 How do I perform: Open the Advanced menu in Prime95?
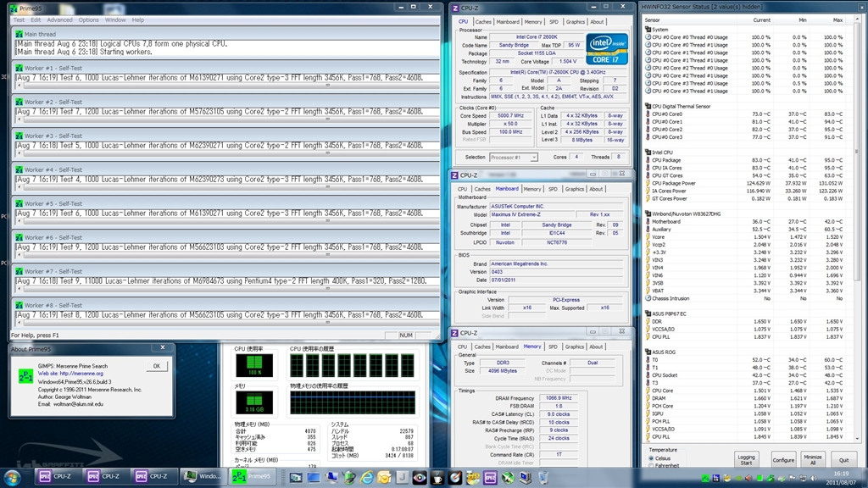59,19
